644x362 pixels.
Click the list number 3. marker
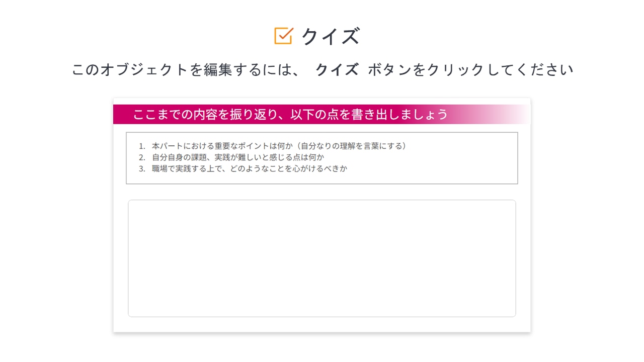142,169
